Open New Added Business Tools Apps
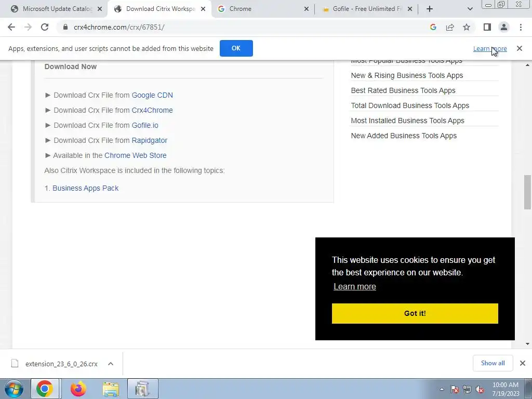Screen dimensions: 532x399 tap(404, 136)
